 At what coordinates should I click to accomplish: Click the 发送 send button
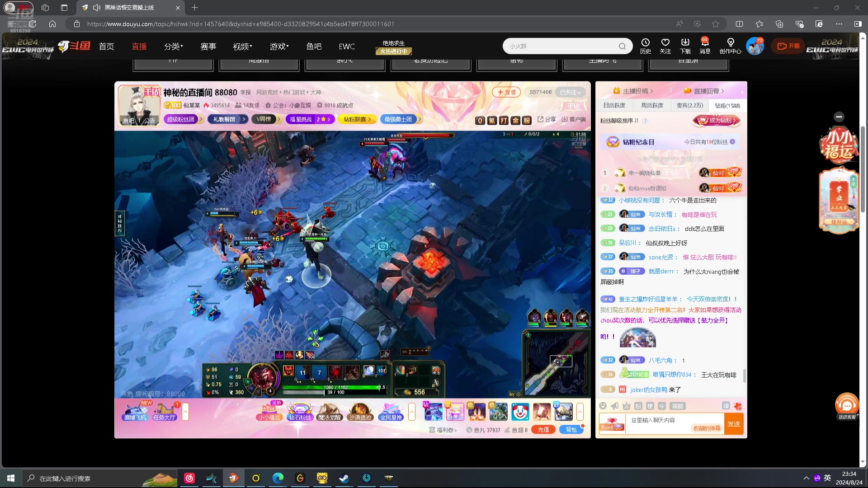tap(733, 424)
